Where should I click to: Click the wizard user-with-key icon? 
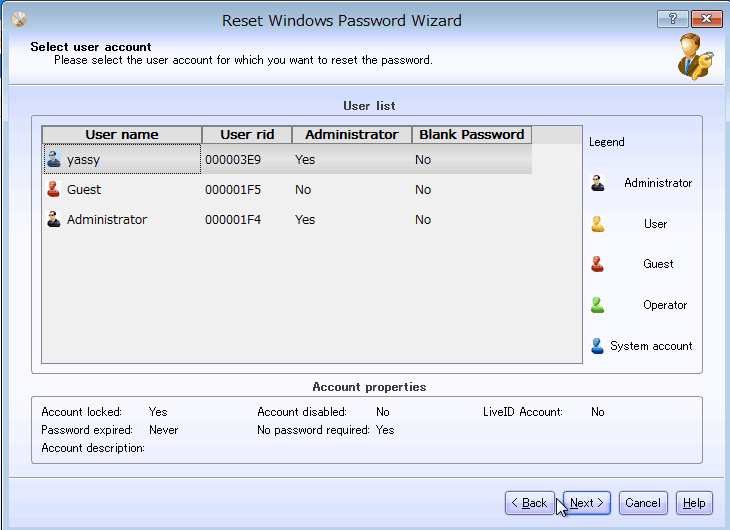(x=695, y=57)
